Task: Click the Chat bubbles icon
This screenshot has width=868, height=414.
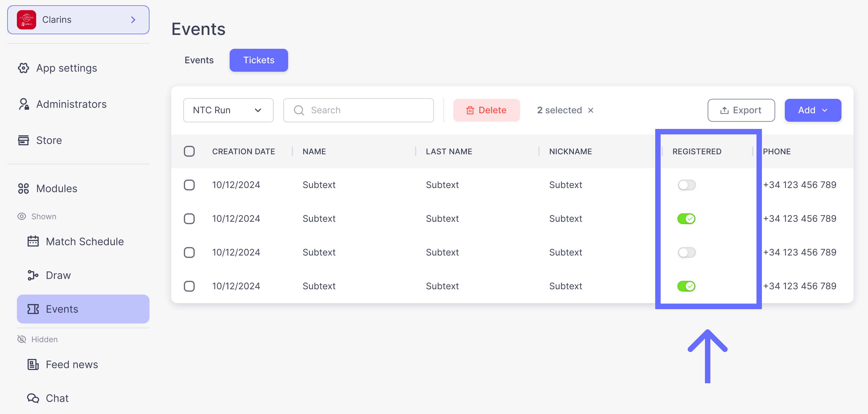Action: click(x=33, y=398)
